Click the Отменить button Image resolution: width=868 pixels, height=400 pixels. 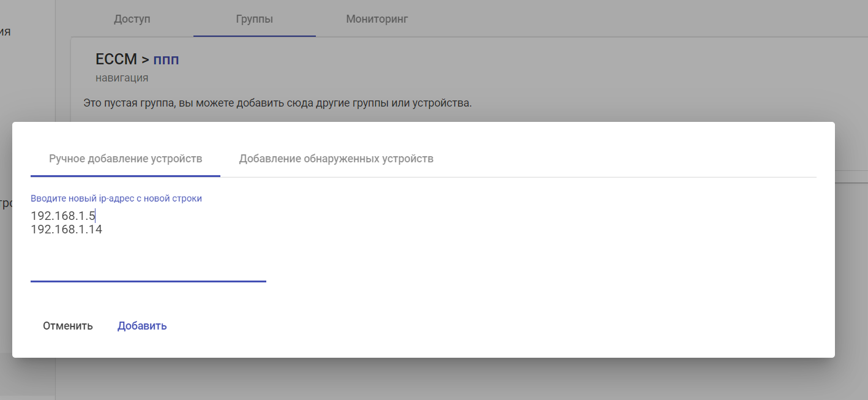(x=68, y=326)
